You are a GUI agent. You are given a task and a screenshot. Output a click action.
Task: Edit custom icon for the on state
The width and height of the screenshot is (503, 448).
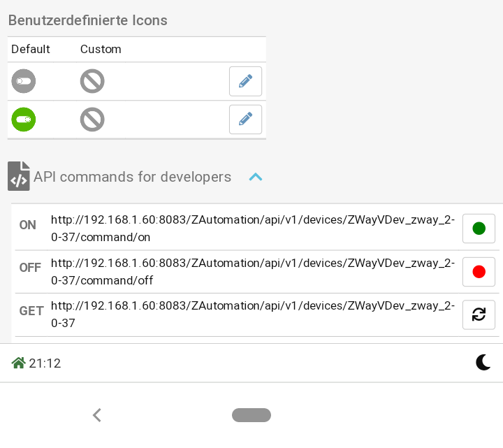tap(245, 120)
